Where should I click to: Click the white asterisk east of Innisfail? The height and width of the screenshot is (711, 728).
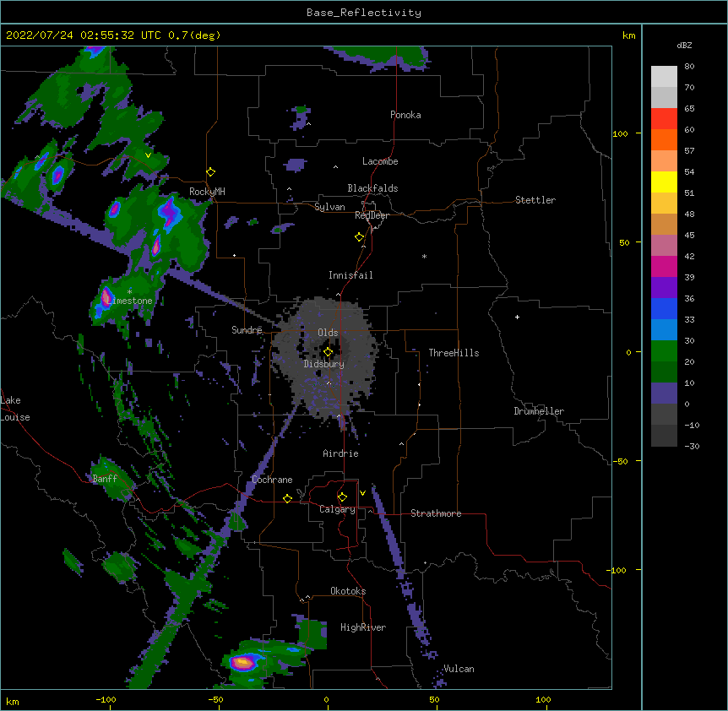(424, 256)
